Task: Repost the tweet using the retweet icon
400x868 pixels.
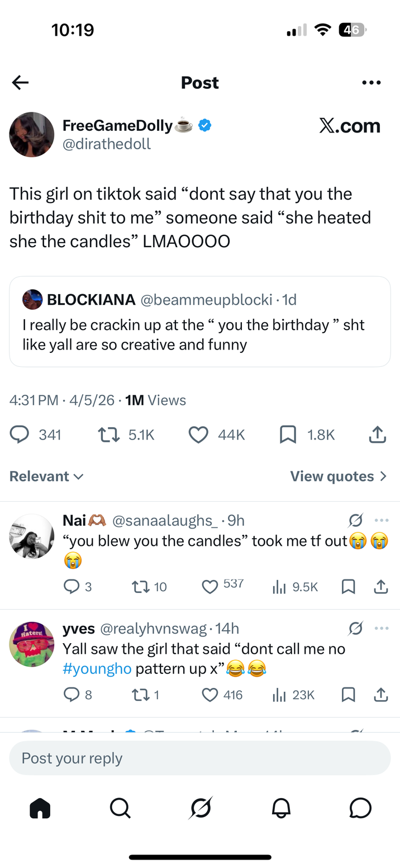Action: 108,435
